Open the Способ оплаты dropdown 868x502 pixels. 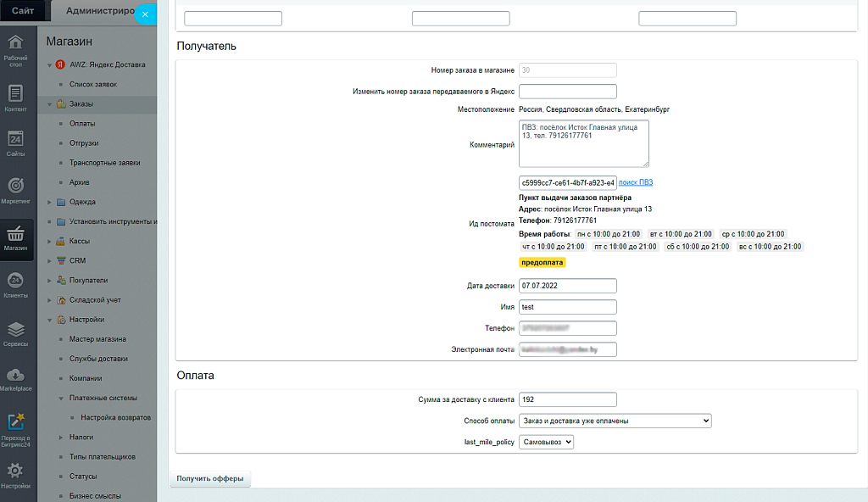[615, 421]
